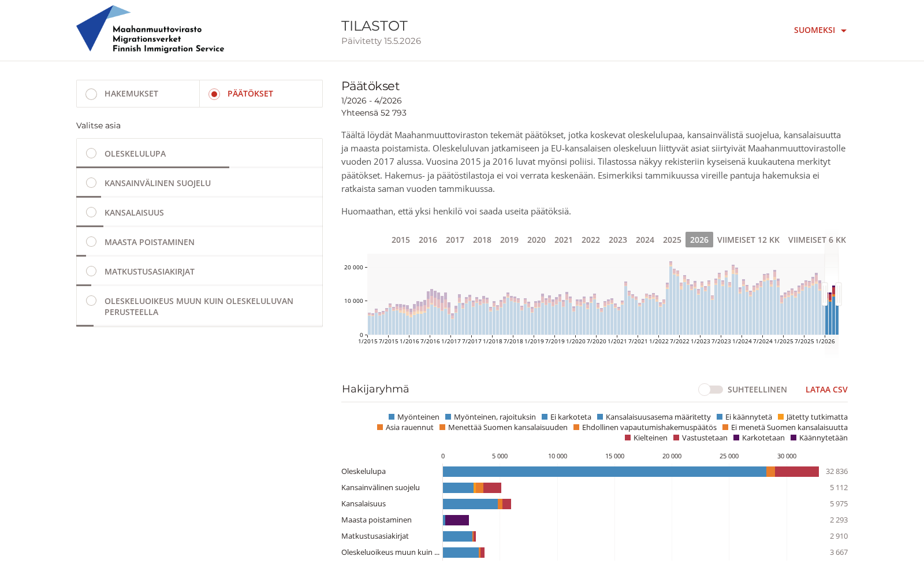
Task: Show VIIMEISET 12 KK period
Action: [748, 240]
